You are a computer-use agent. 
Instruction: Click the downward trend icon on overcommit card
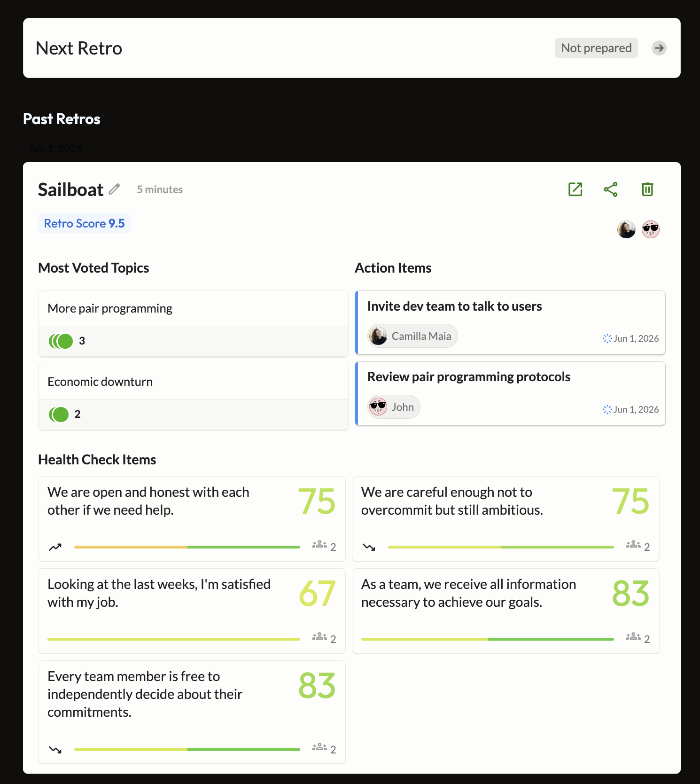point(369,547)
